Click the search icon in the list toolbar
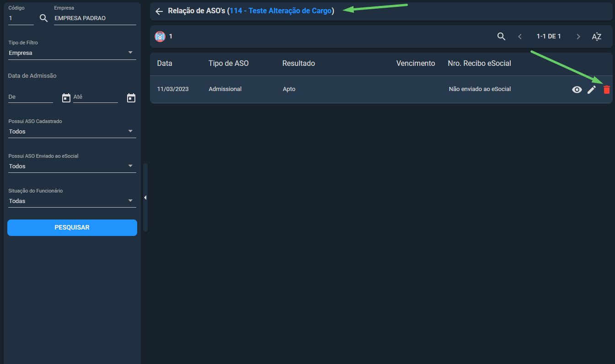The image size is (615, 364). tap(501, 37)
